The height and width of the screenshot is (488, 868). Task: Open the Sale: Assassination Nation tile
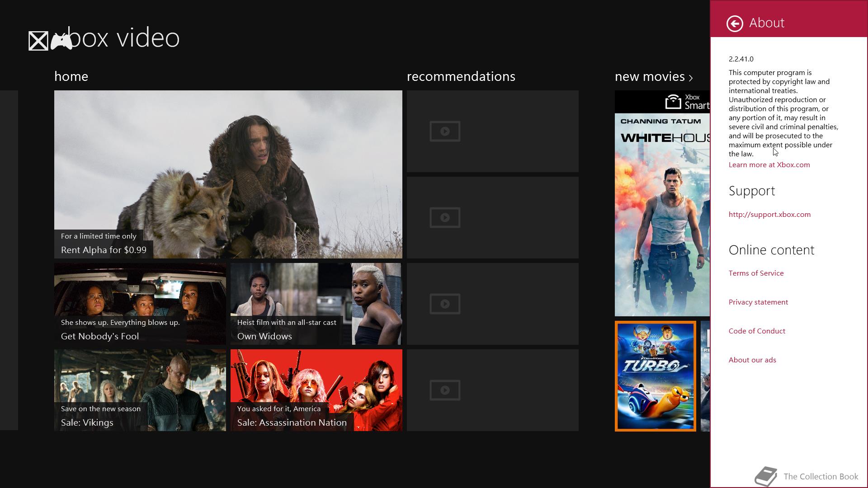click(316, 390)
